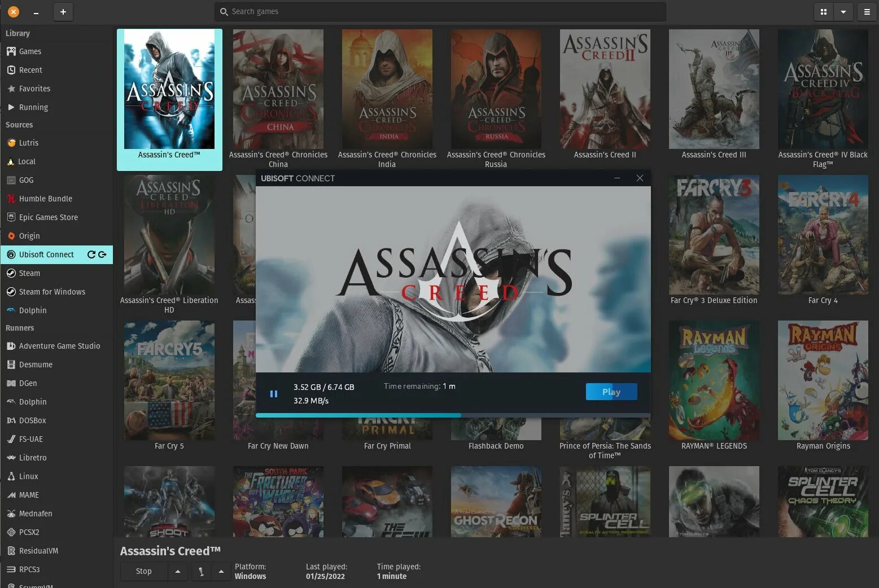Select the Lutris source
Screen dimensions: 879x588
pyautogui.click(x=56, y=143)
